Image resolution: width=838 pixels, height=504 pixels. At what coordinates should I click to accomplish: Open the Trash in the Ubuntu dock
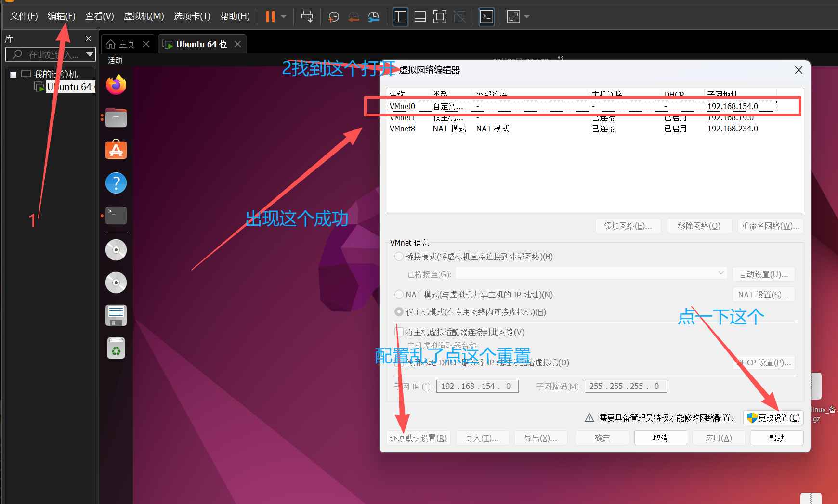tap(116, 349)
